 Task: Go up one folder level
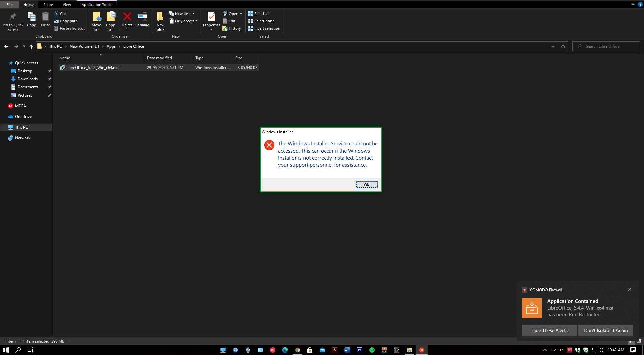point(31,46)
